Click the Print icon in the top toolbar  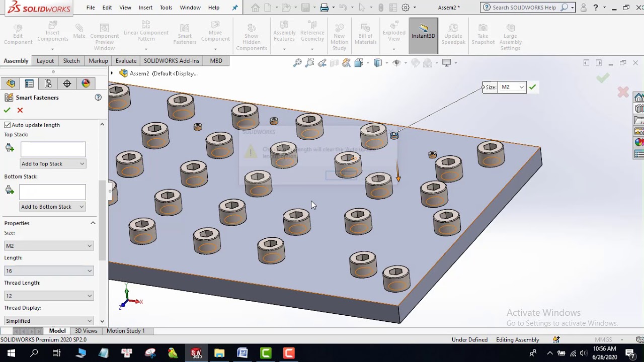tap(325, 8)
